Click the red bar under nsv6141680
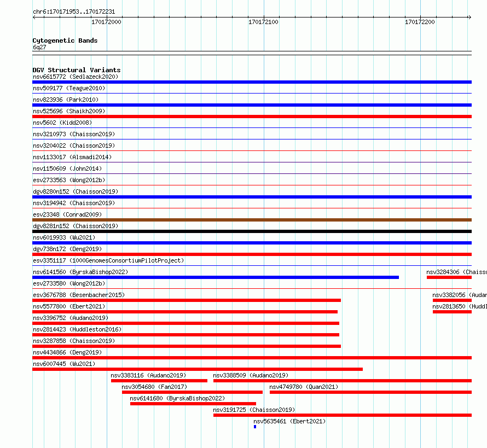Image resolution: width=487 pixels, height=448 pixels. [x=193, y=404]
